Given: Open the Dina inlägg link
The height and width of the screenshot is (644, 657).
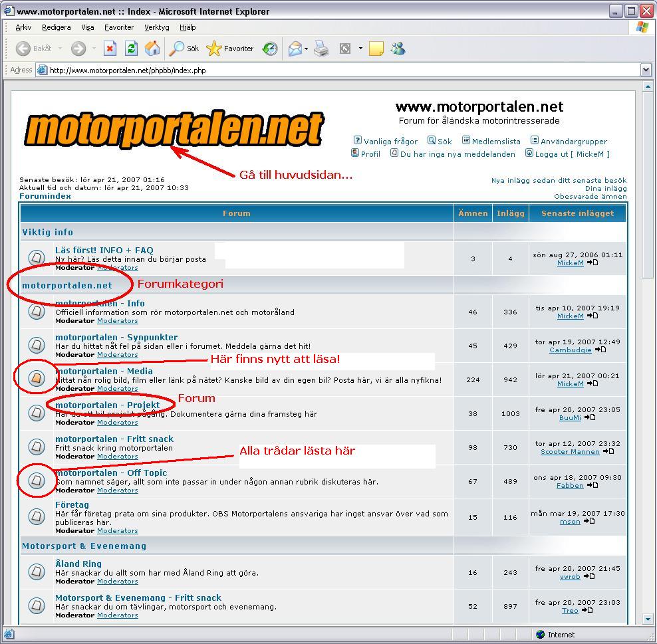Looking at the screenshot, I should coord(606,189).
